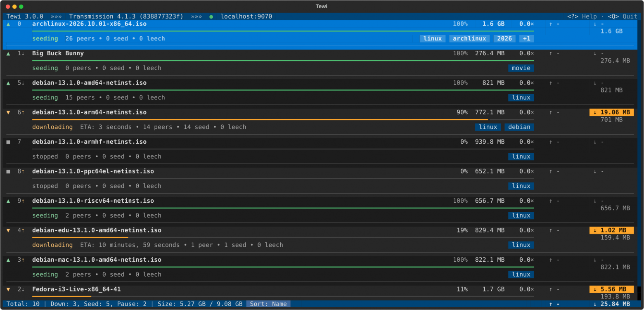Screen dimensions: 644x310
Task: Click the seeding icon of debian-13.1.0-riscv64-netinst.iso
Action: 8,201
